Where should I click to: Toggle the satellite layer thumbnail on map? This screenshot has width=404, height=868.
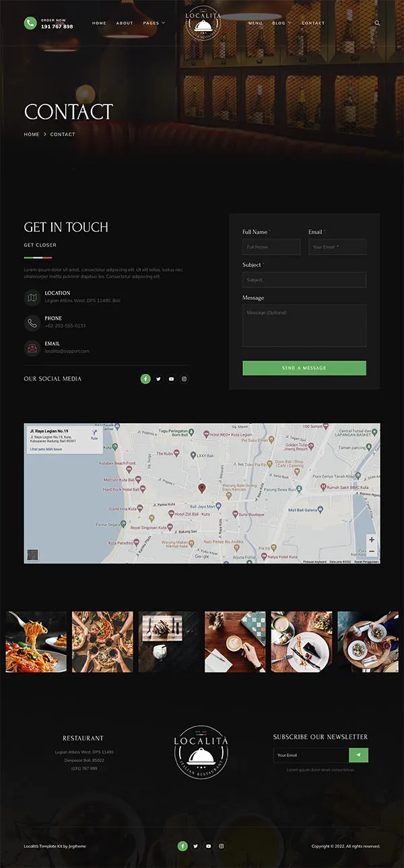pyautogui.click(x=32, y=555)
